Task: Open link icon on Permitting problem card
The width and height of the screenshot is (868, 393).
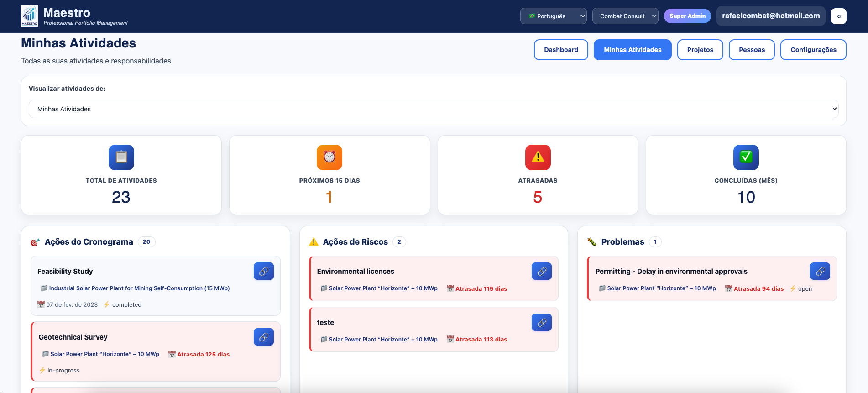Action: pyautogui.click(x=820, y=271)
